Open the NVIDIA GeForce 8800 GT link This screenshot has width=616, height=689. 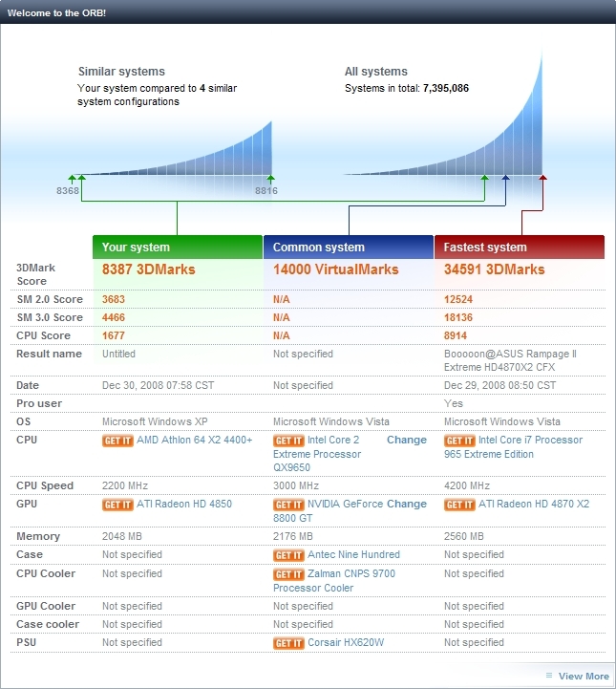[x=328, y=511]
